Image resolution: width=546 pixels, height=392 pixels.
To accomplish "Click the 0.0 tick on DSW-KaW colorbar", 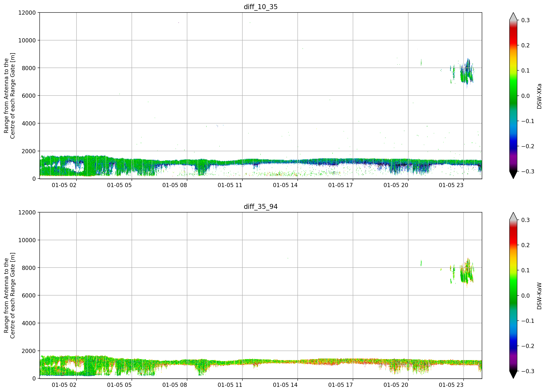I will (x=526, y=296).
